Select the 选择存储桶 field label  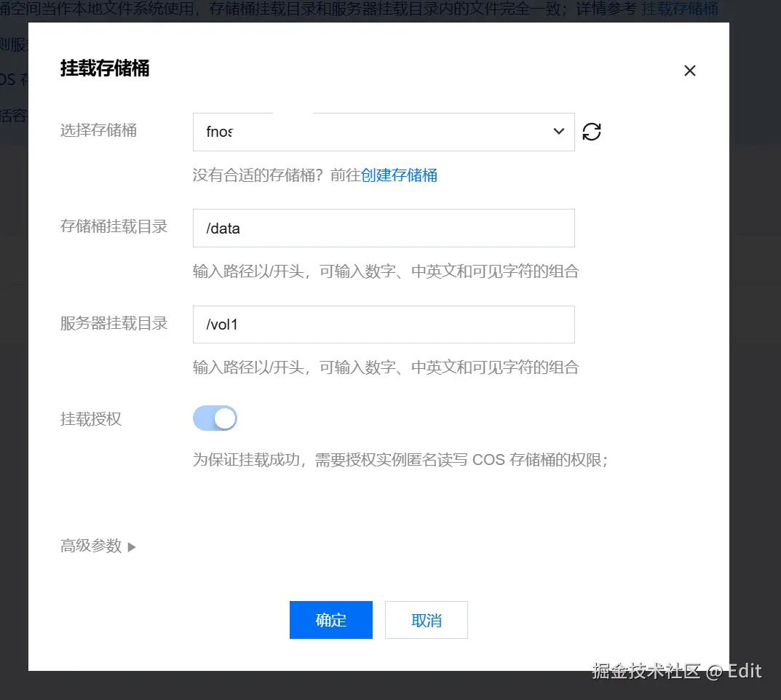98,131
